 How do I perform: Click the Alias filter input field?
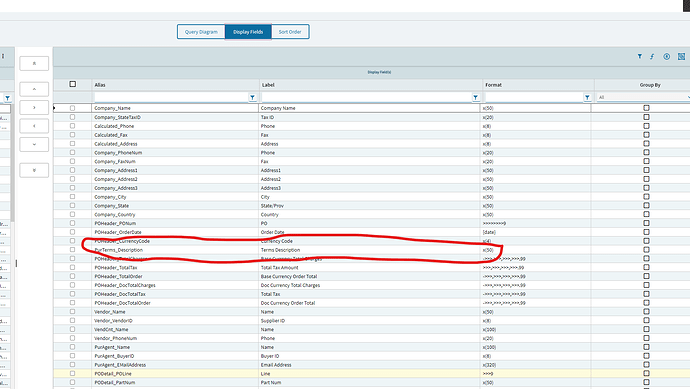(172, 97)
